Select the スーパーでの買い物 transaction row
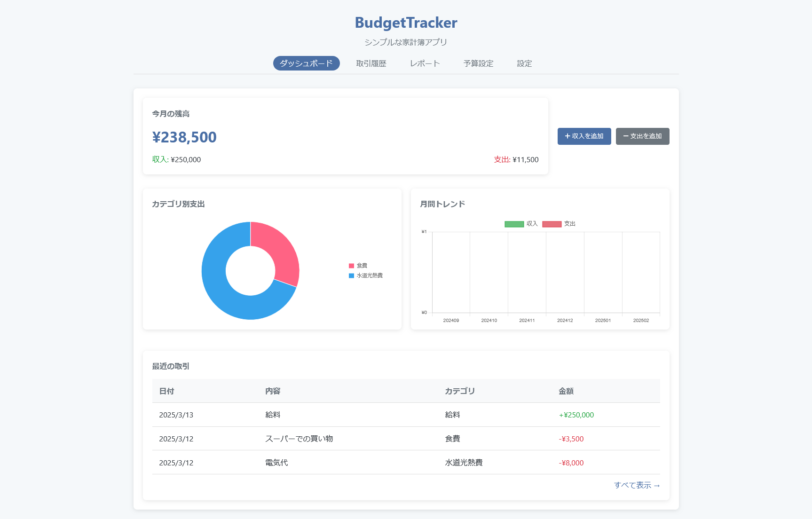812x519 pixels. point(406,439)
